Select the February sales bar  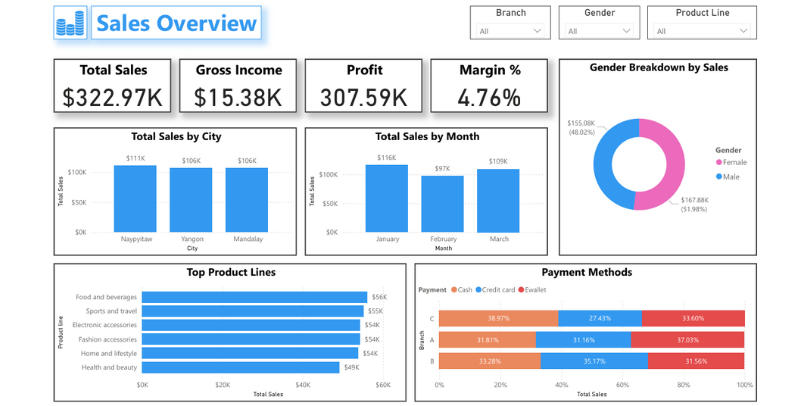pos(442,203)
